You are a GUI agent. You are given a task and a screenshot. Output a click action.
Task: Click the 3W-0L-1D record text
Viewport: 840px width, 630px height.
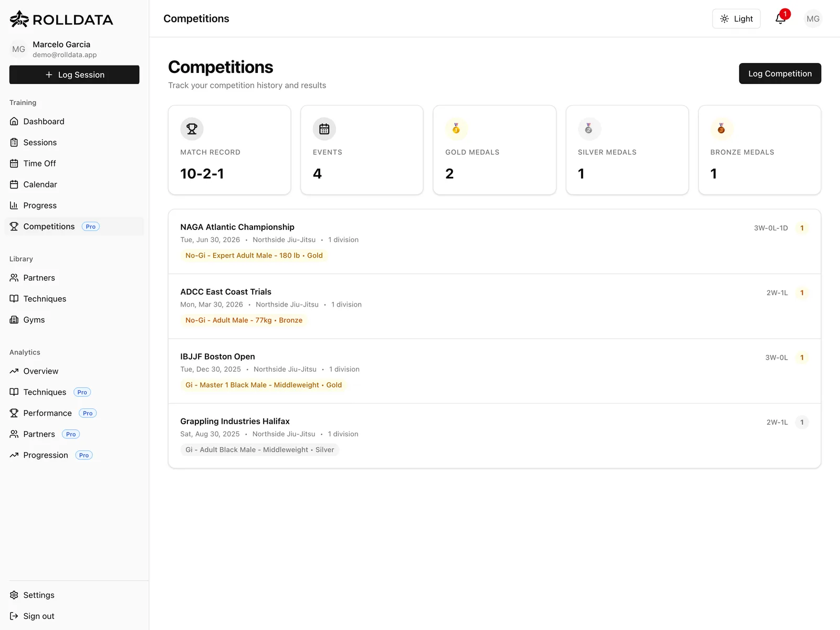[x=771, y=228]
